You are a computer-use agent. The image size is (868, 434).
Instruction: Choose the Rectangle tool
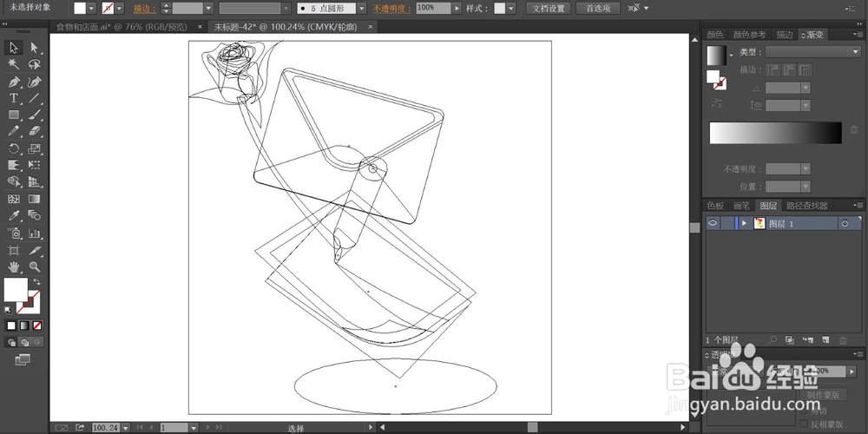pyautogui.click(x=14, y=115)
